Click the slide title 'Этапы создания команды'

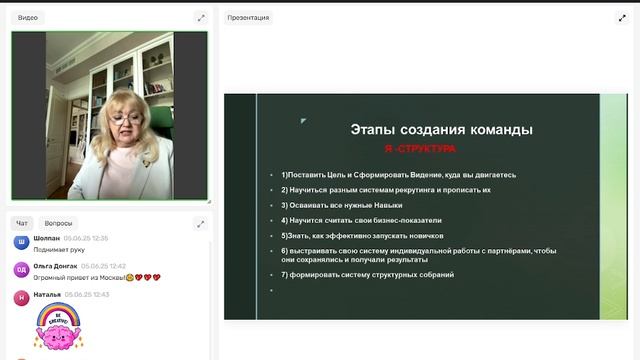coord(442,129)
